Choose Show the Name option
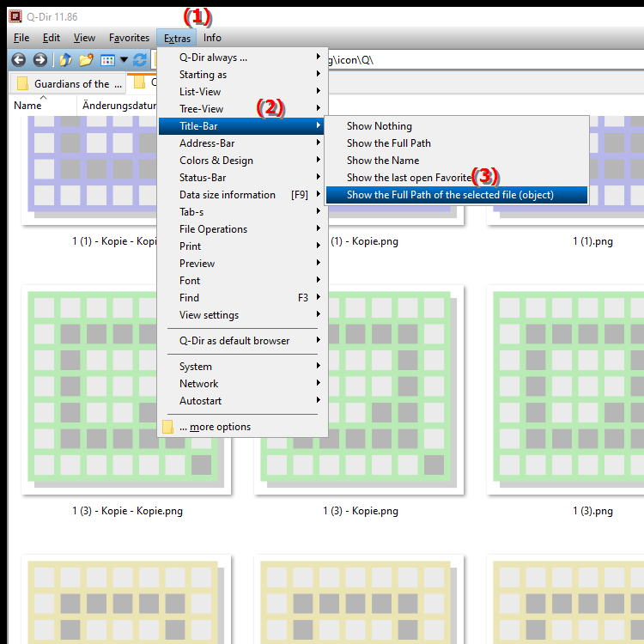 tap(457, 161)
